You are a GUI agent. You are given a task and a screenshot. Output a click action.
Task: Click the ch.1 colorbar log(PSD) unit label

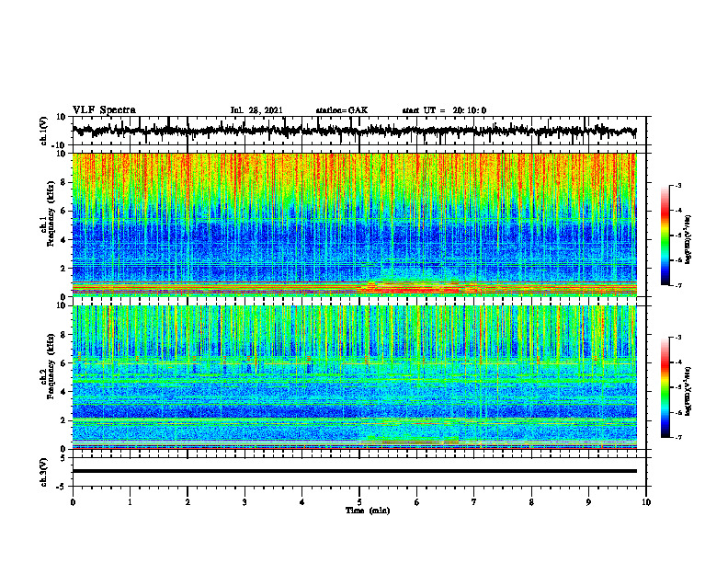[688, 239]
